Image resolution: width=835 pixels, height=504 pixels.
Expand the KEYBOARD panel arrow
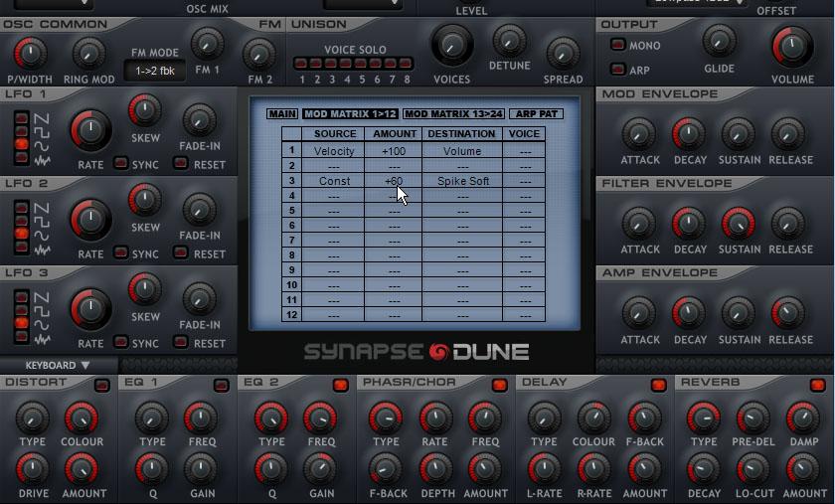(x=85, y=366)
